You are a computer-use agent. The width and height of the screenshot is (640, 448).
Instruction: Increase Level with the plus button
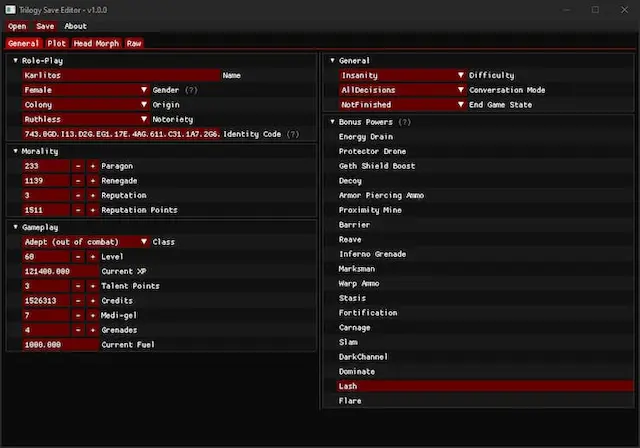click(93, 256)
